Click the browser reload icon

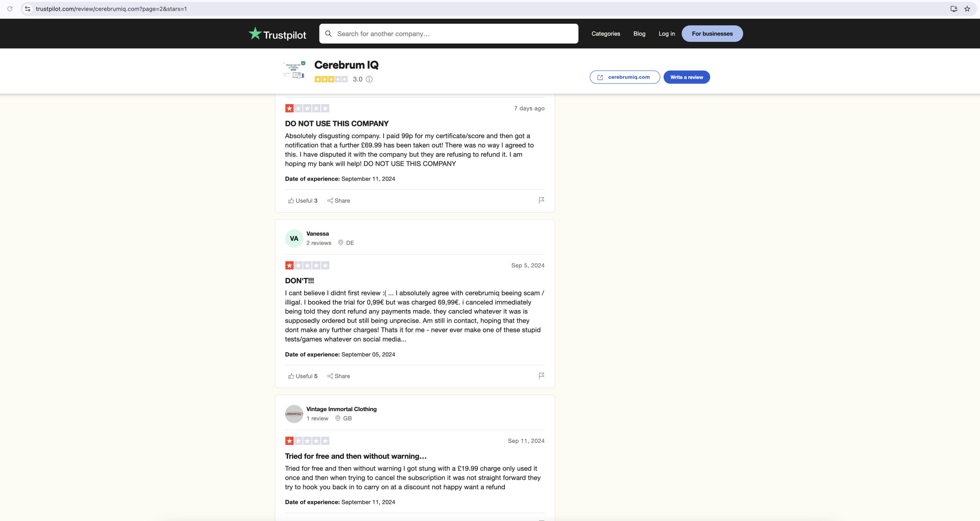(x=10, y=9)
